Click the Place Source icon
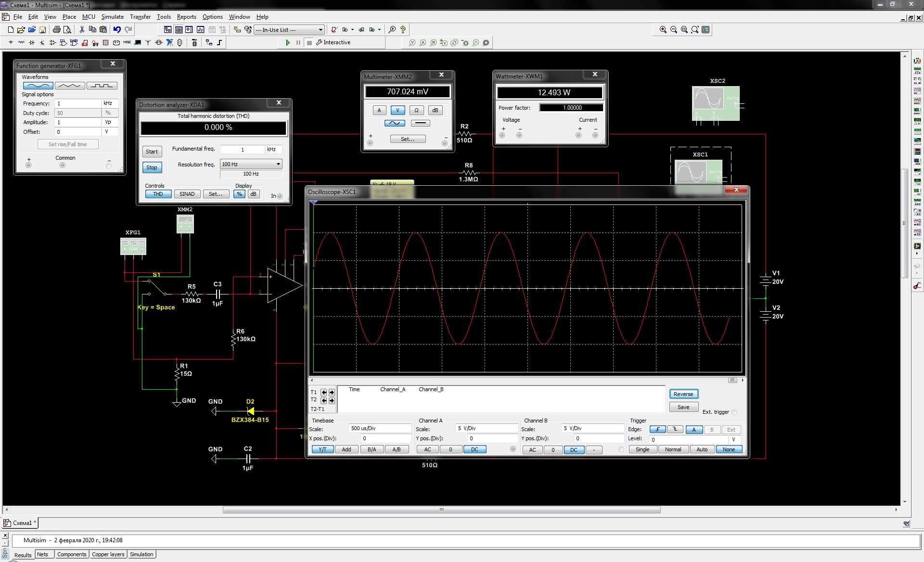The width and height of the screenshot is (924, 562). 11,42
